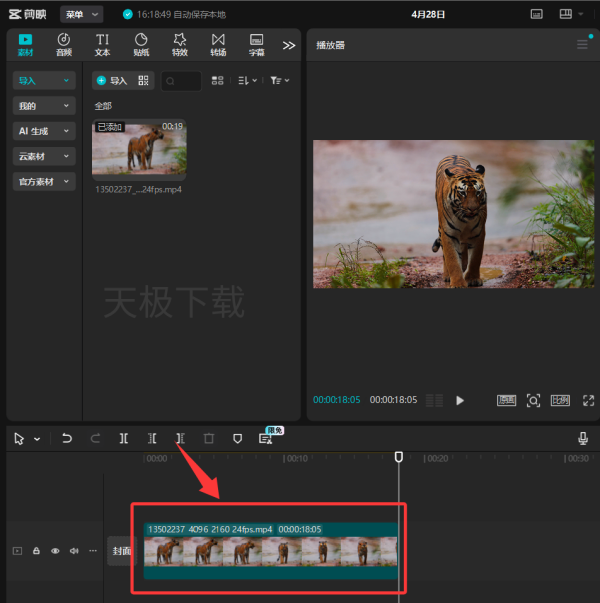Screen dimensions: 600x603
Task: Click the media search field
Action: click(x=181, y=81)
